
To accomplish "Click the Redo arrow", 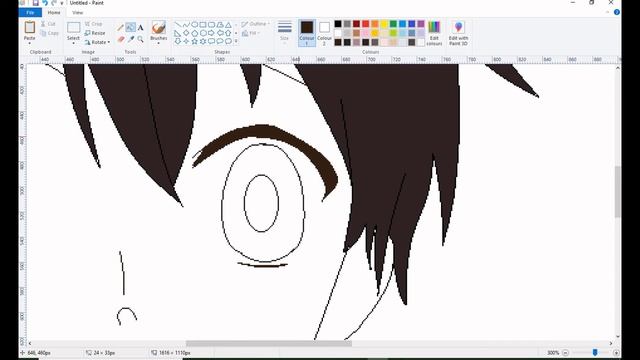I will [54, 3].
